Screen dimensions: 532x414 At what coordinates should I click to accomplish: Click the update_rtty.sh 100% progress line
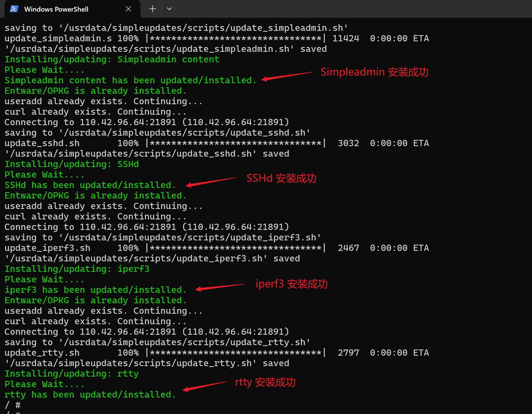click(217, 353)
